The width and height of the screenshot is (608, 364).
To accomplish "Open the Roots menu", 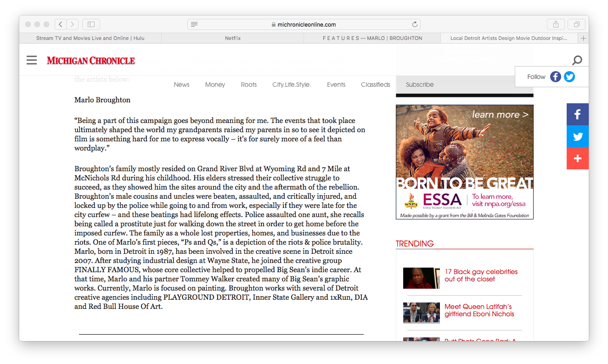I will (x=249, y=84).
